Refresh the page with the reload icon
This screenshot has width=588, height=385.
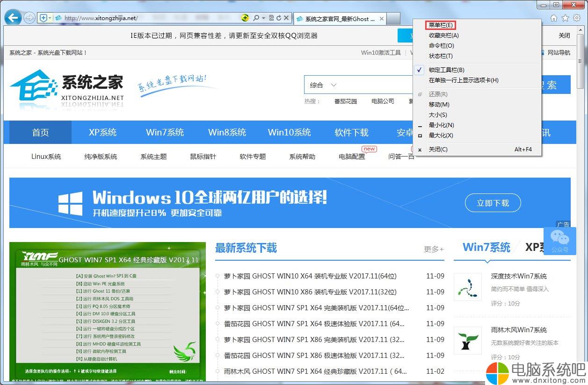pos(279,18)
